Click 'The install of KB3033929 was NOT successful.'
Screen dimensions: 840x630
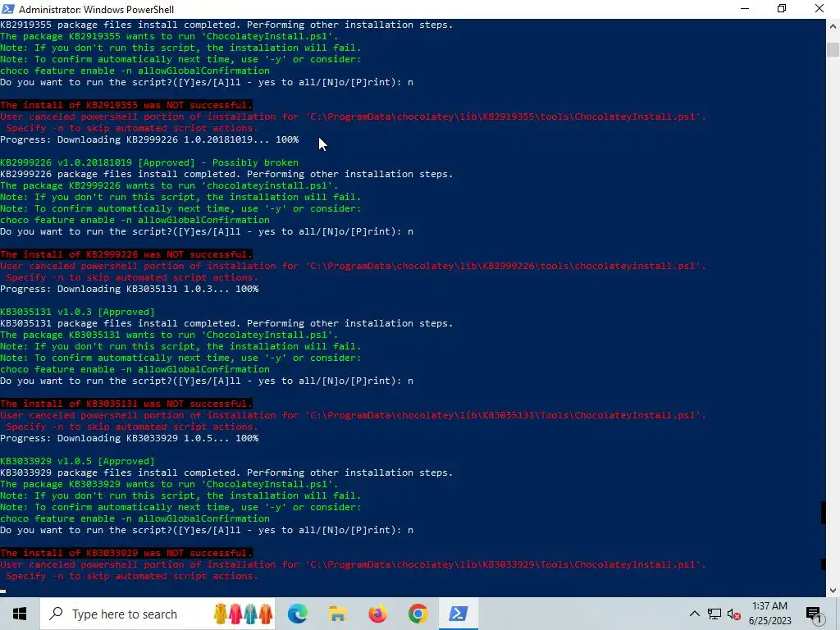(126, 553)
